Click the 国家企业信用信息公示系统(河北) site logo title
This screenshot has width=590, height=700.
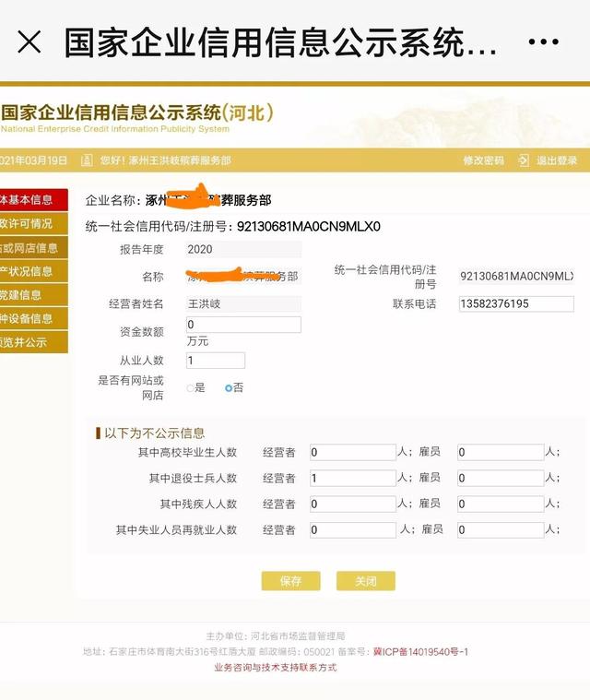click(137, 113)
